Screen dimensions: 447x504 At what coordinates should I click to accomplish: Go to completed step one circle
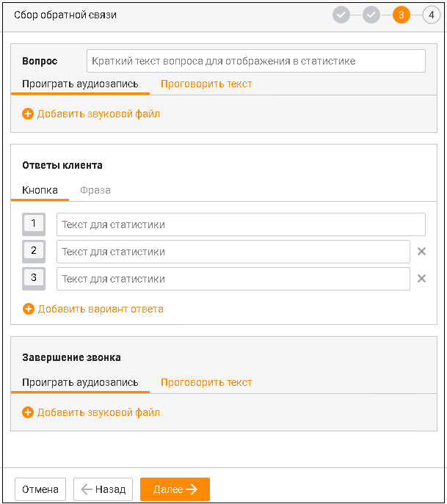tap(341, 15)
